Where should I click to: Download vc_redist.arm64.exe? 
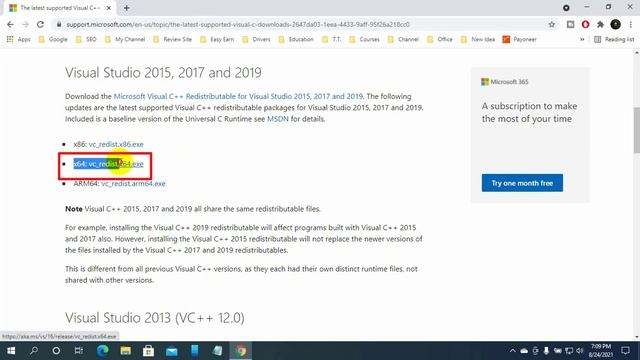[133, 184]
